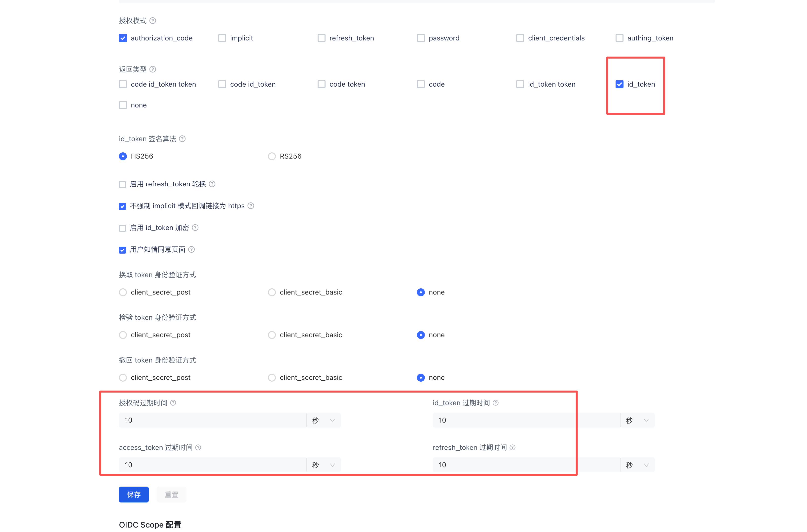Uncheck the id_token return type

(x=619, y=84)
